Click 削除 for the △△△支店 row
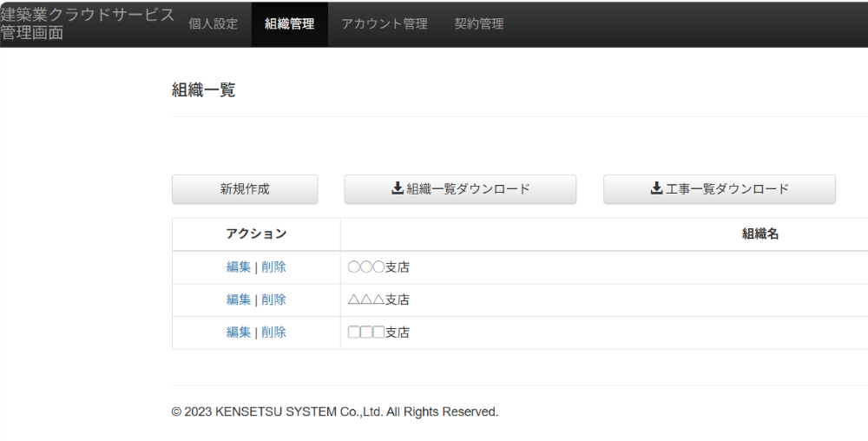The height and width of the screenshot is (441, 868). point(273,299)
